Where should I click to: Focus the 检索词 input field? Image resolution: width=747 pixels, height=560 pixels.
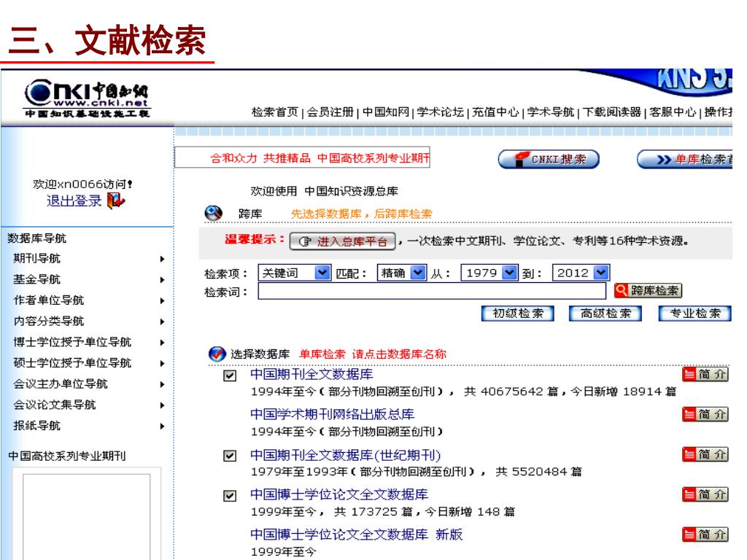pos(432,291)
